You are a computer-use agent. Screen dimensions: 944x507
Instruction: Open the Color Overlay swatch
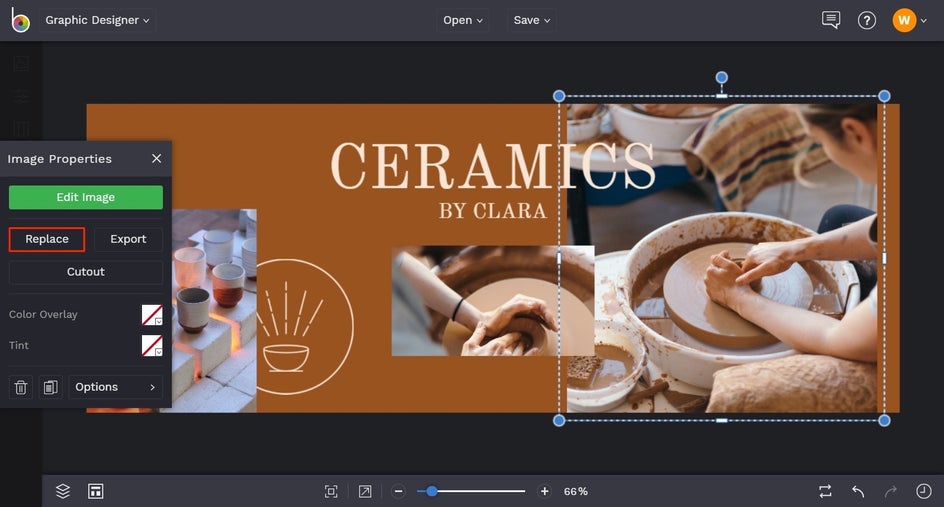(152, 314)
